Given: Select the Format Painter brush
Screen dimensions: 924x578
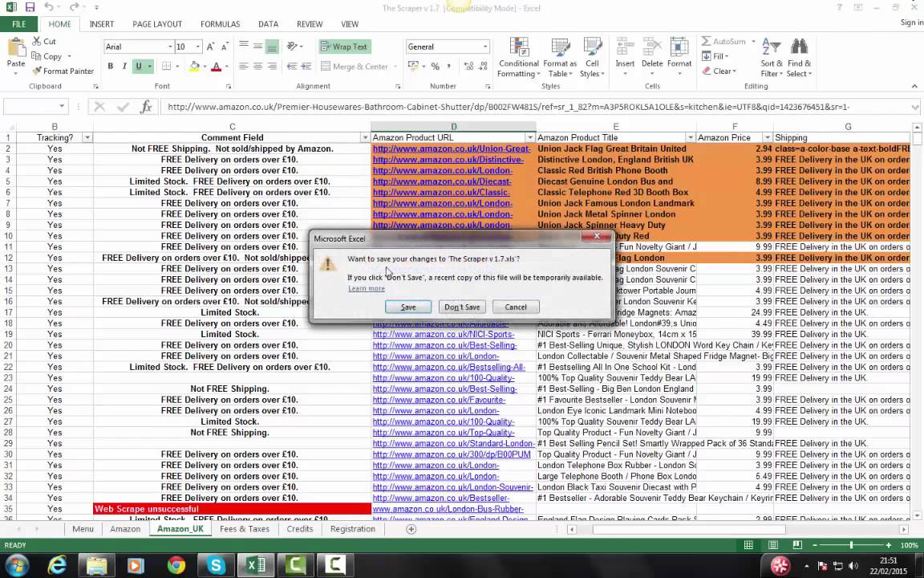Looking at the screenshot, I should point(37,71).
